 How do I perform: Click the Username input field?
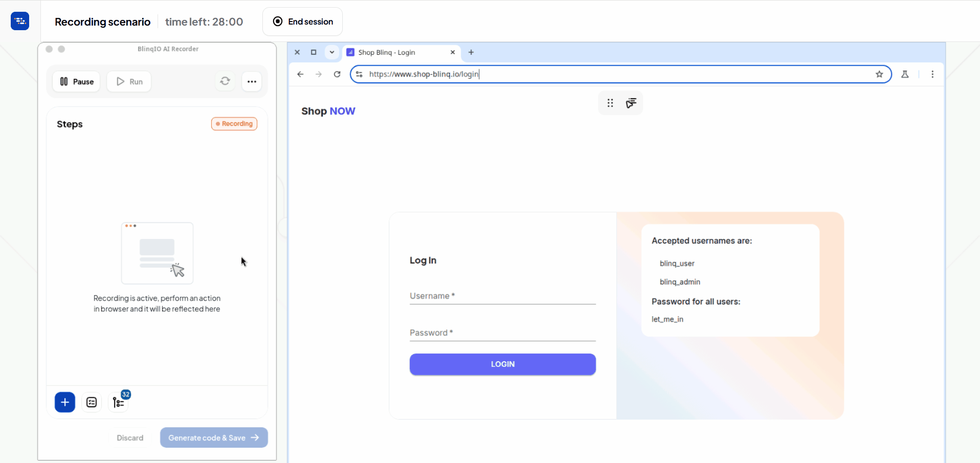(502, 296)
